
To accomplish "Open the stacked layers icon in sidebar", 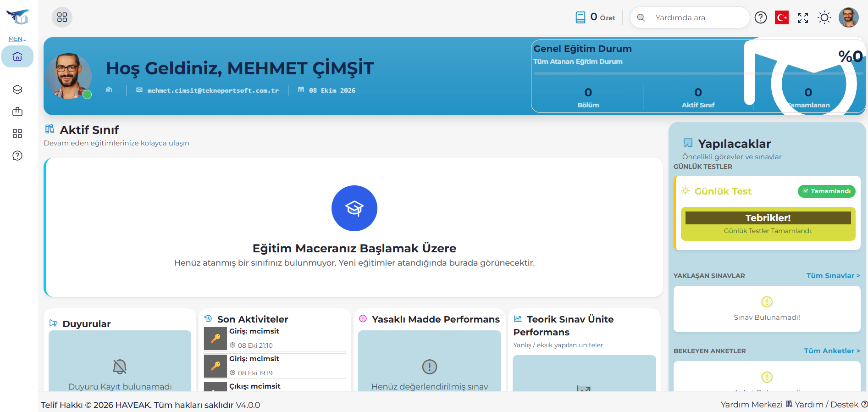I will (17, 89).
